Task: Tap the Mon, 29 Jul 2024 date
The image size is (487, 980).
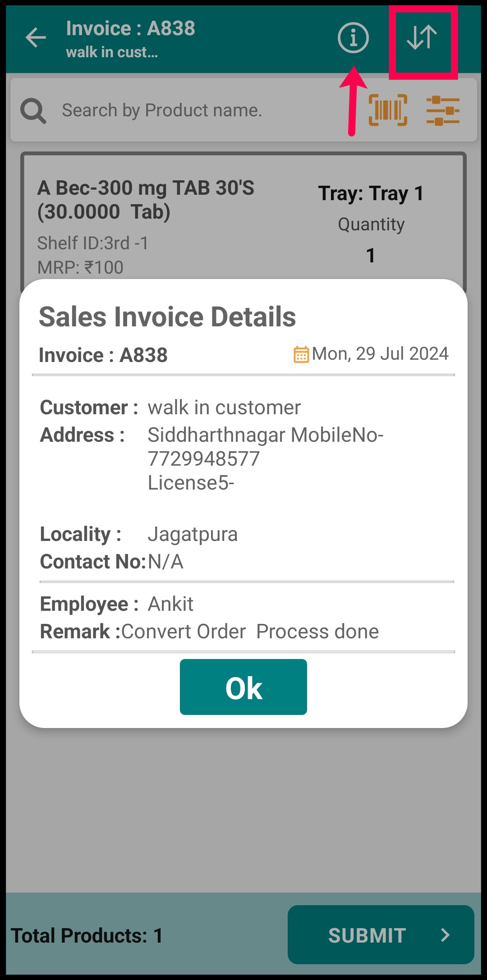Action: pyautogui.click(x=380, y=354)
